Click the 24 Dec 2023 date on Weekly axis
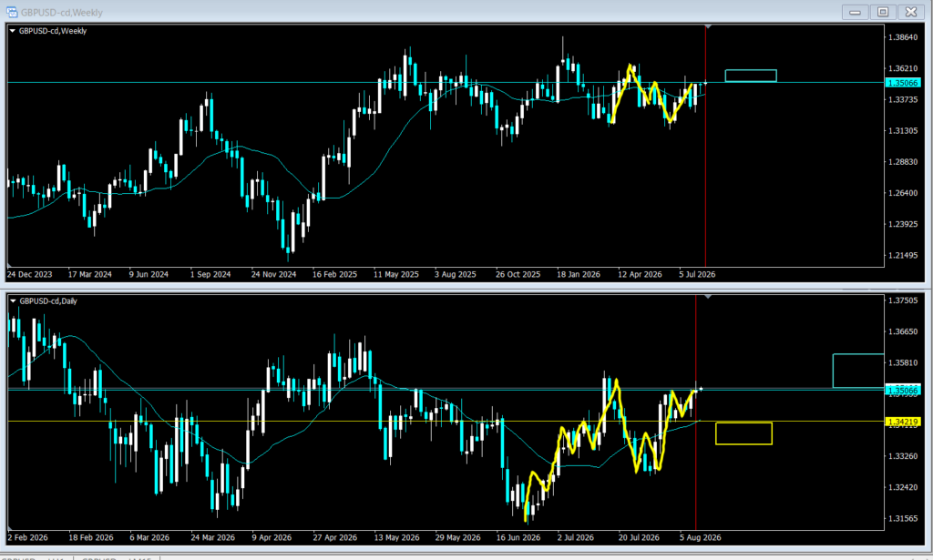 pyautogui.click(x=30, y=274)
